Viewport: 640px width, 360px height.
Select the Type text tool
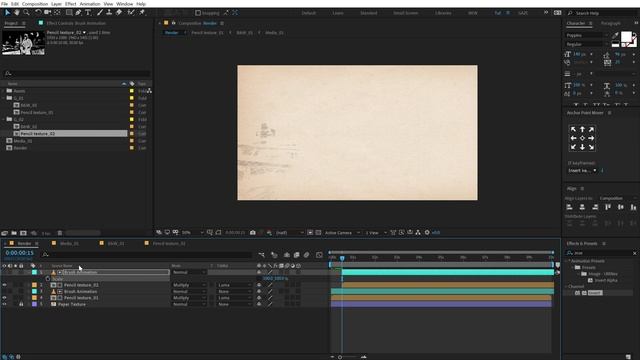88,13
